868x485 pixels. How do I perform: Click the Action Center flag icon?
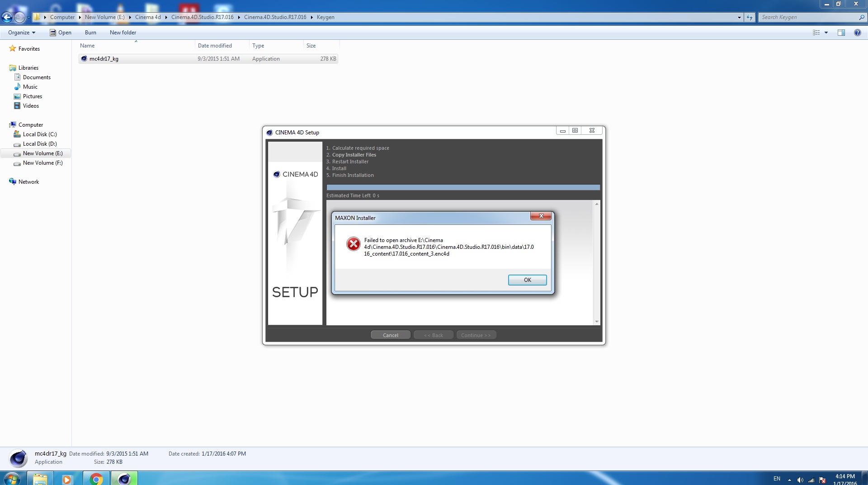822,480
